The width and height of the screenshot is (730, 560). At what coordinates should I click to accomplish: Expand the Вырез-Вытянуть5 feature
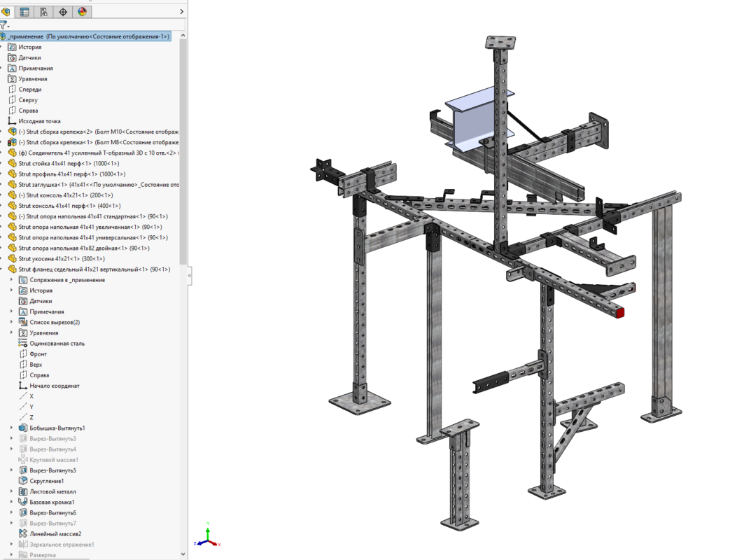[12, 470]
